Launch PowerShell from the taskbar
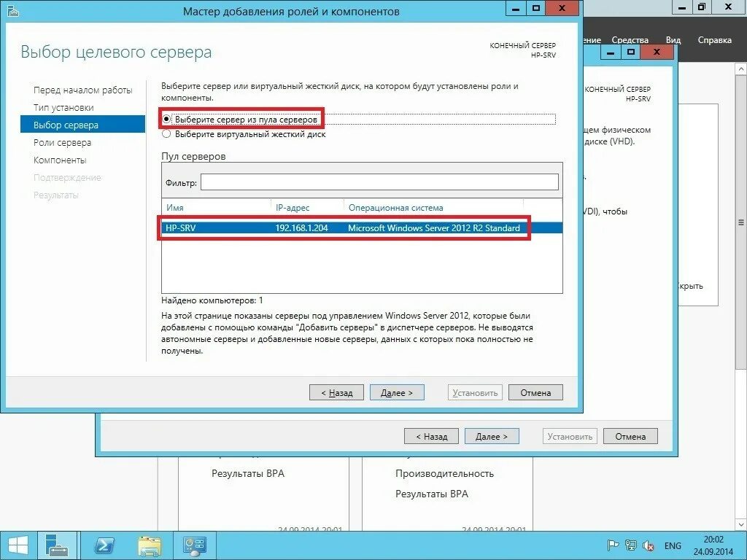Image resolution: width=747 pixels, height=560 pixels. pos(104,545)
